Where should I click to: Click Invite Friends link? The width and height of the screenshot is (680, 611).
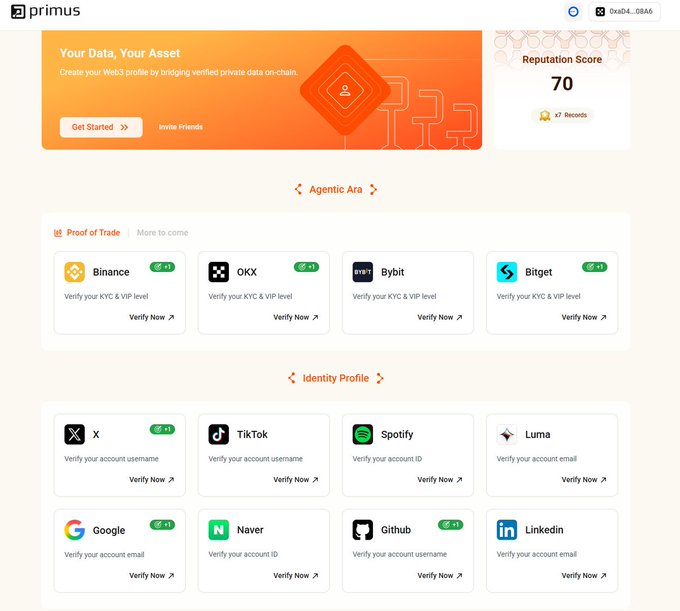click(180, 127)
